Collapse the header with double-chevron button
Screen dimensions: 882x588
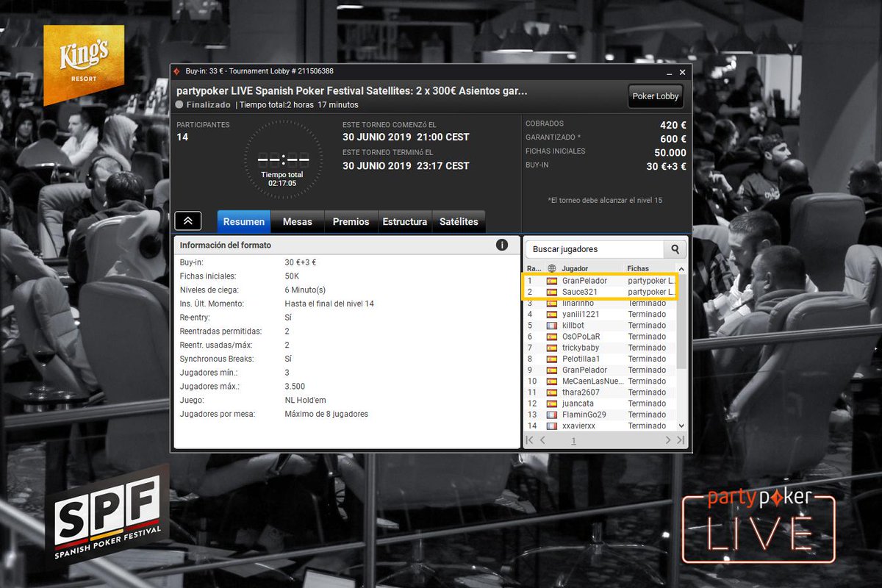[188, 221]
